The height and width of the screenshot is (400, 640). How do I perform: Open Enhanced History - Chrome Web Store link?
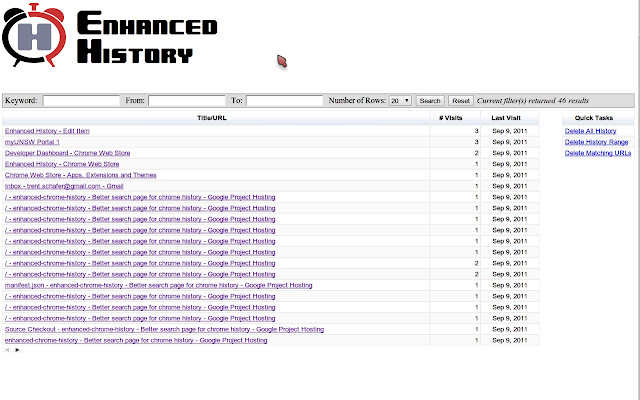click(62, 164)
